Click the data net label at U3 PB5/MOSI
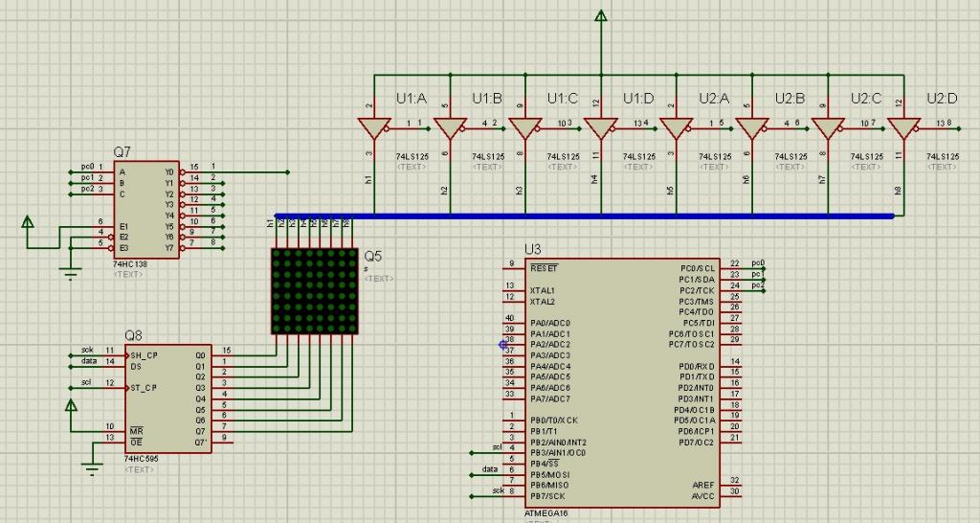980x523 pixels. [490, 469]
